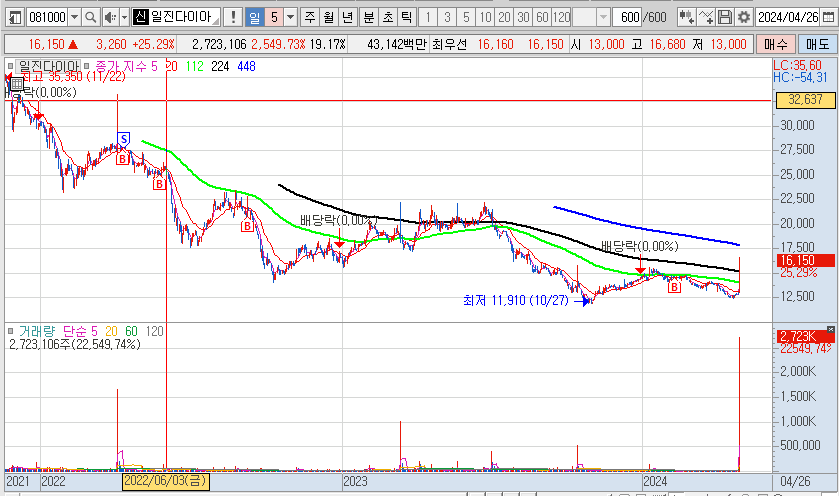Click the candle count 600 input field

click(x=627, y=18)
